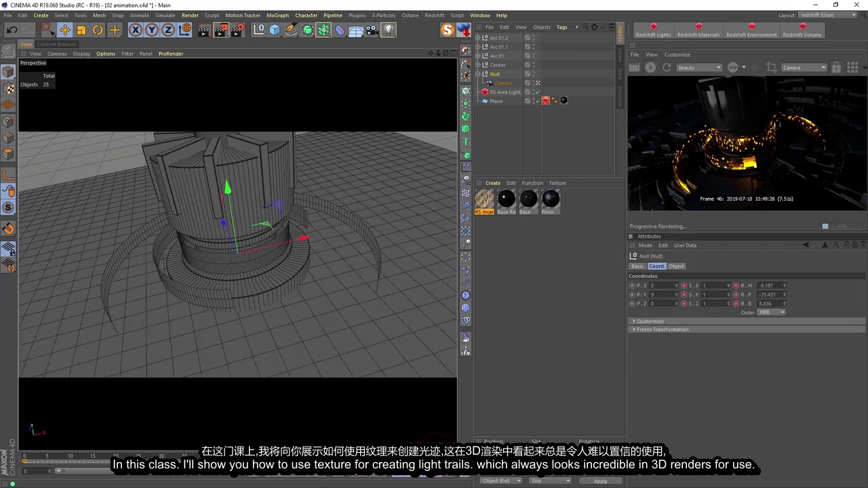Click the P.Y position input field
The width and height of the screenshot is (868, 488).
663,295
